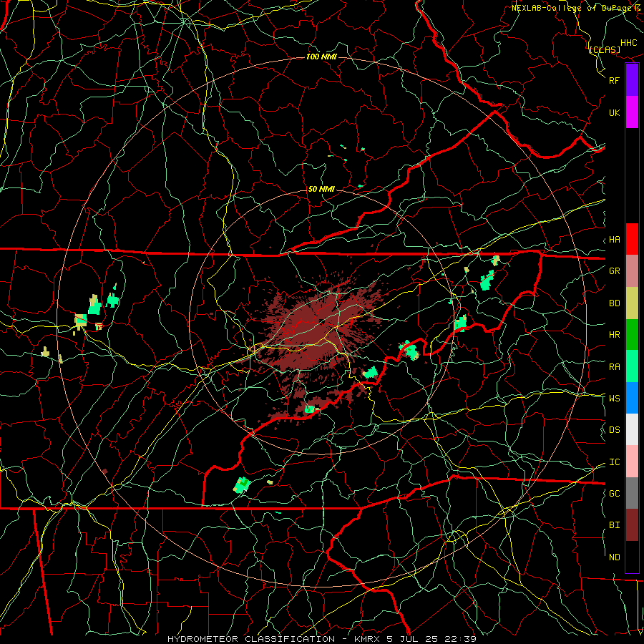Viewport: 644px width, 644px height.
Task: Click the WS legend label
Action: (615, 399)
